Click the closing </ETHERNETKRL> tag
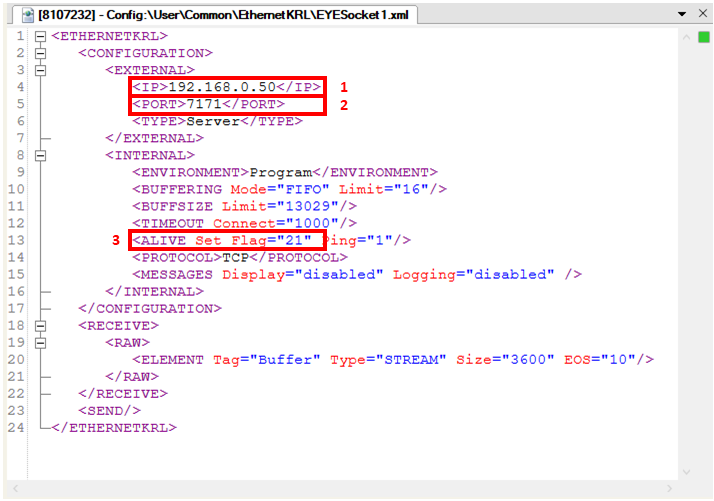714x501 pixels. (114, 428)
